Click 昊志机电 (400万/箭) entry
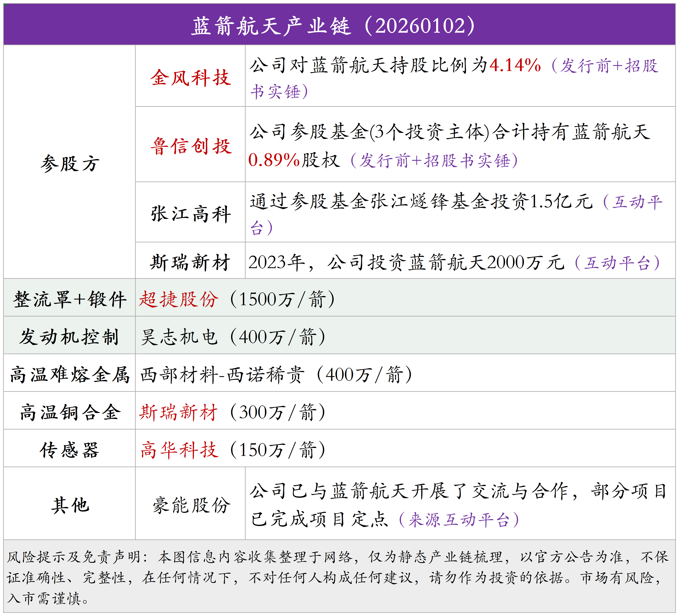The height and width of the screenshot is (616, 679). click(232, 337)
